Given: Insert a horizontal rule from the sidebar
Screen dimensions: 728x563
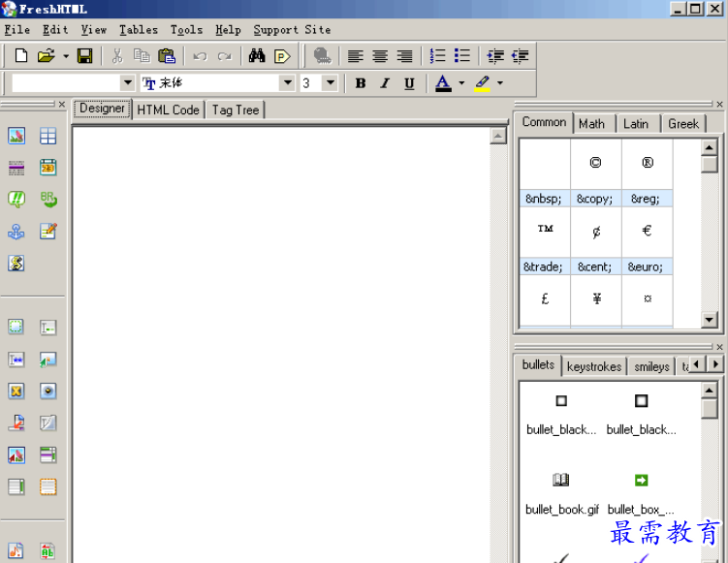Looking at the screenshot, I should tap(16, 168).
